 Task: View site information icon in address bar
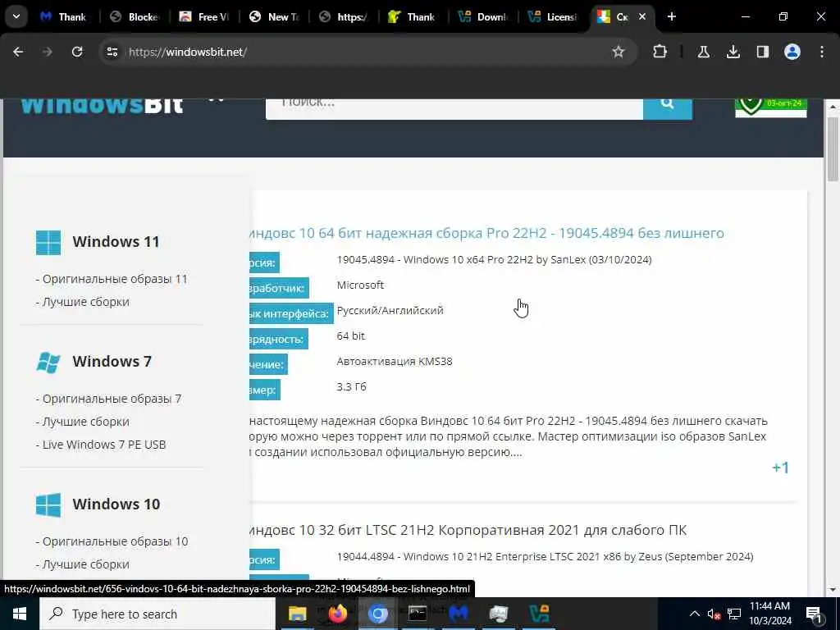(x=112, y=52)
